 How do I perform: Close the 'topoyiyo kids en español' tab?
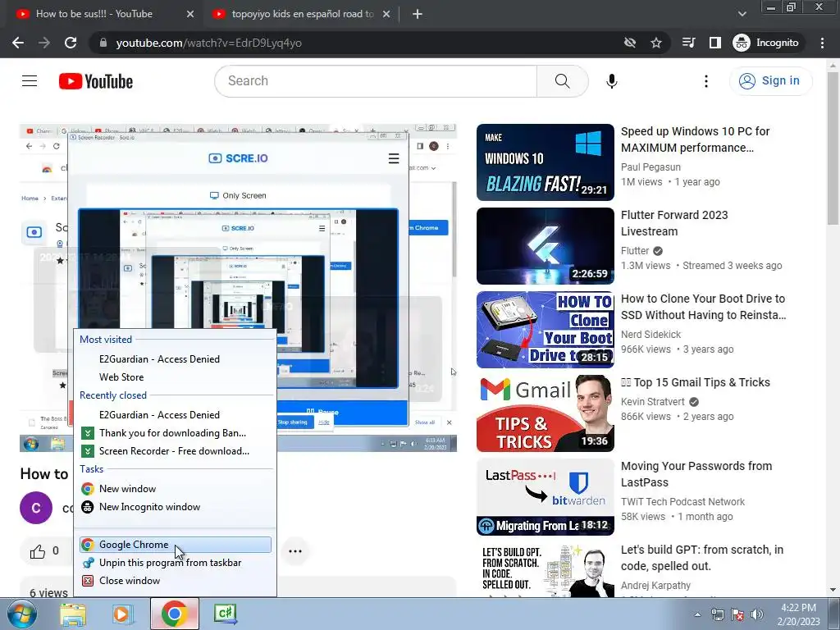click(x=386, y=15)
